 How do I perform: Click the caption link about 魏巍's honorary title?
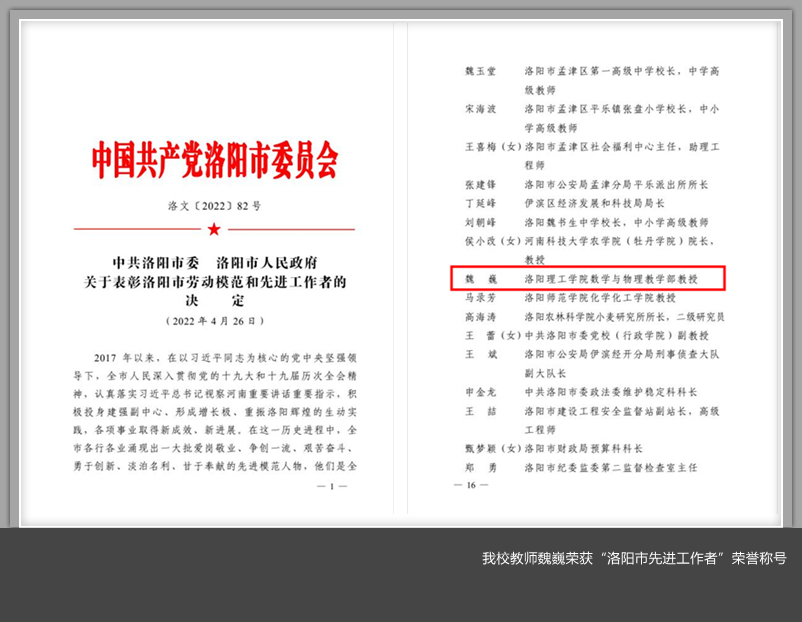point(633,558)
